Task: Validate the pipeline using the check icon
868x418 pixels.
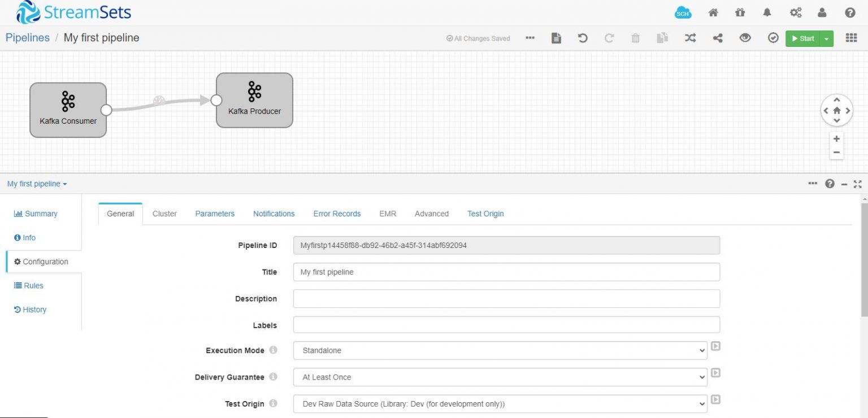Action: (773, 38)
